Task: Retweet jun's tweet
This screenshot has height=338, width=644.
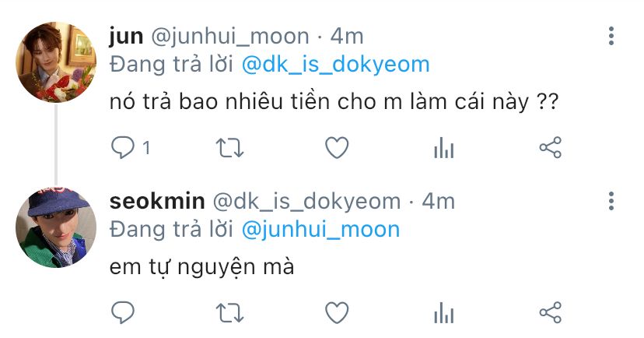Action: click(230, 148)
